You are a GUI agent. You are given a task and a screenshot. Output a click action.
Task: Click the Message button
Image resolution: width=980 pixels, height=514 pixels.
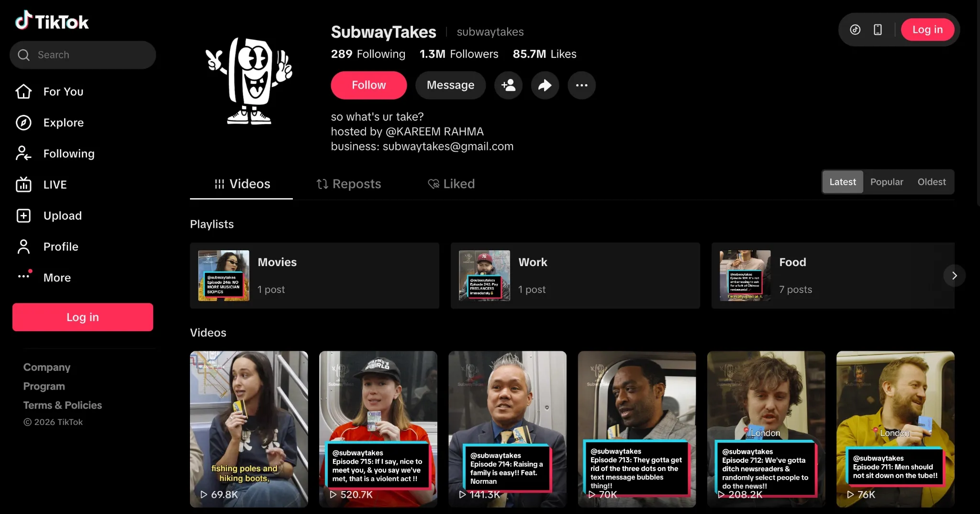click(450, 85)
